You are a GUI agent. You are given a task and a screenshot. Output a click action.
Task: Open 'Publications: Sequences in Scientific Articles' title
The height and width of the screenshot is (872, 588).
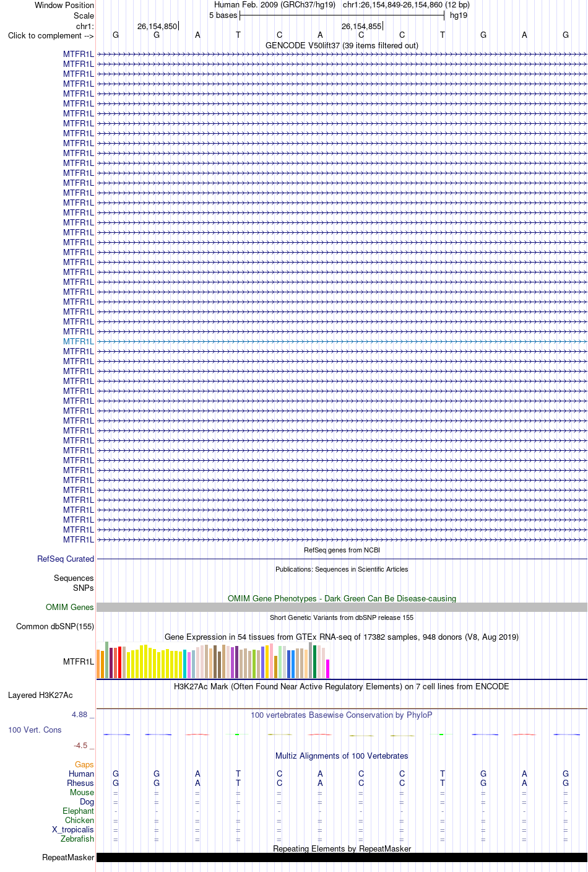pos(342,569)
